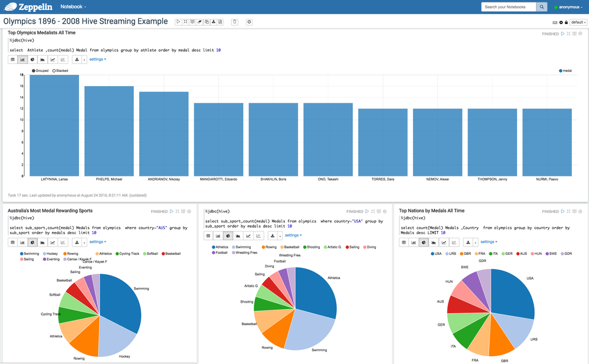This screenshot has height=364, width=589.
Task: Open the cron scheduler clock icon
Action: (x=249, y=22)
